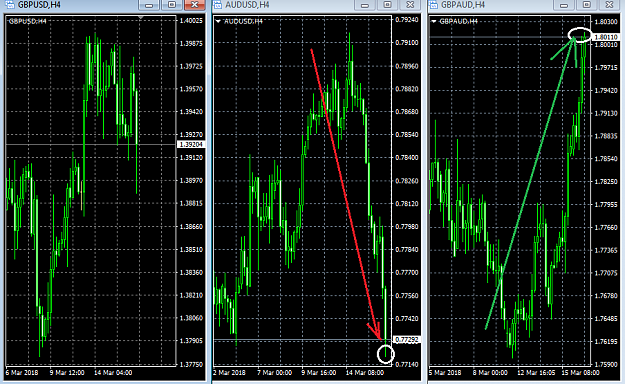Click the 1.39875 price scale label

[191, 43]
